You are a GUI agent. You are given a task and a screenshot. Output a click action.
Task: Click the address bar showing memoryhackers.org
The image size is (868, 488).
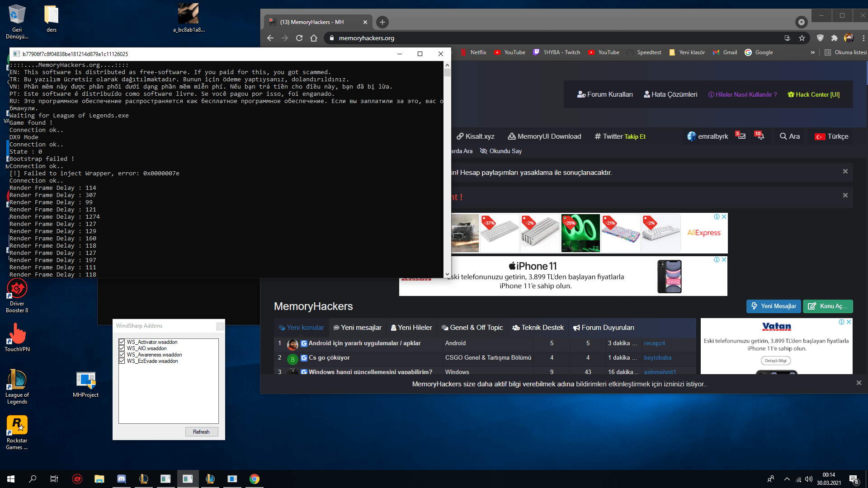(552, 38)
